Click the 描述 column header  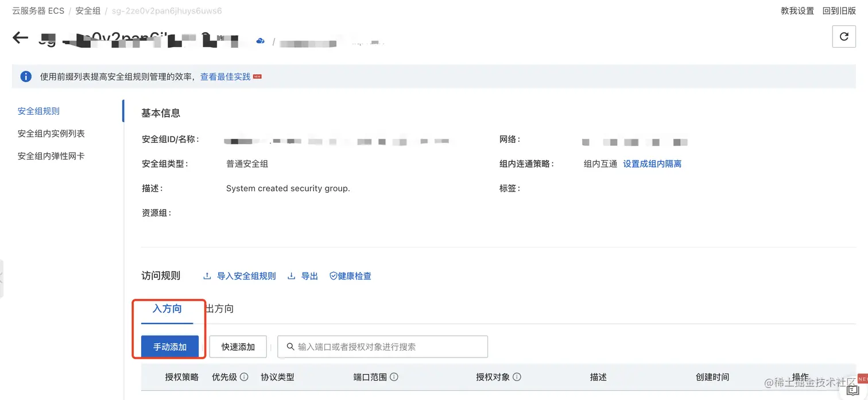[x=598, y=377]
